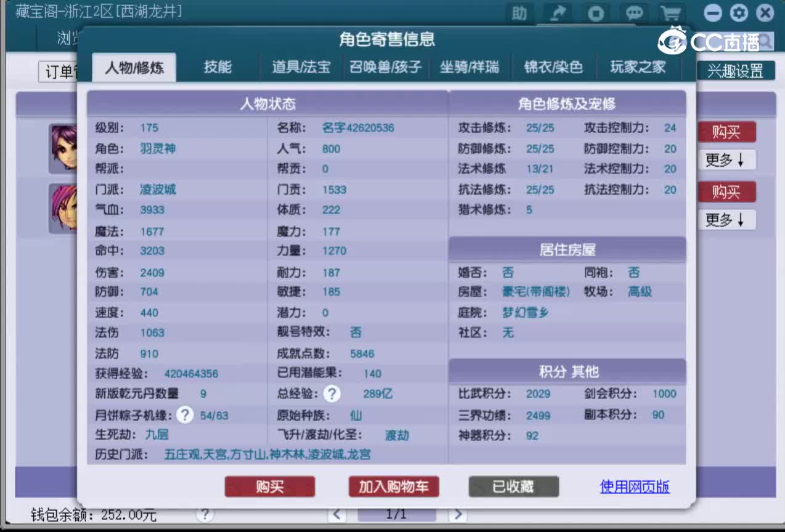Open 使用网页版 link at the bottom
This screenshot has height=532, width=785.
[635, 486]
